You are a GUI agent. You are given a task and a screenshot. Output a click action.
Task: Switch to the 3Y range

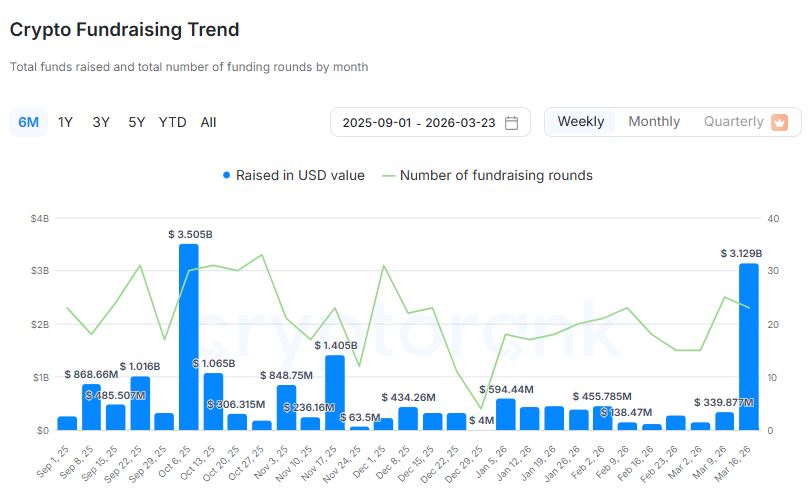tap(101, 122)
